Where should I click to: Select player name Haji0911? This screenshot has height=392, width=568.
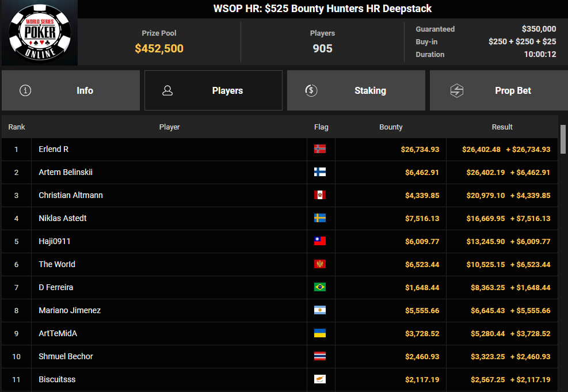[54, 241]
